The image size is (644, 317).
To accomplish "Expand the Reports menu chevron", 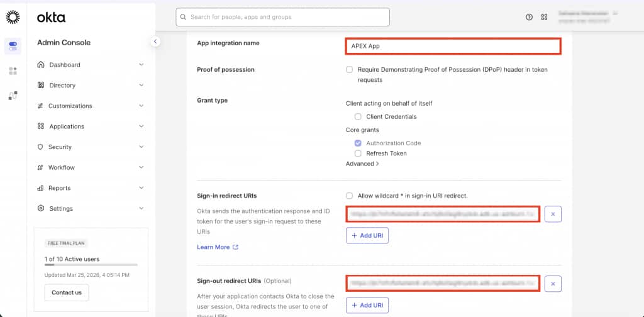I will tap(142, 187).
